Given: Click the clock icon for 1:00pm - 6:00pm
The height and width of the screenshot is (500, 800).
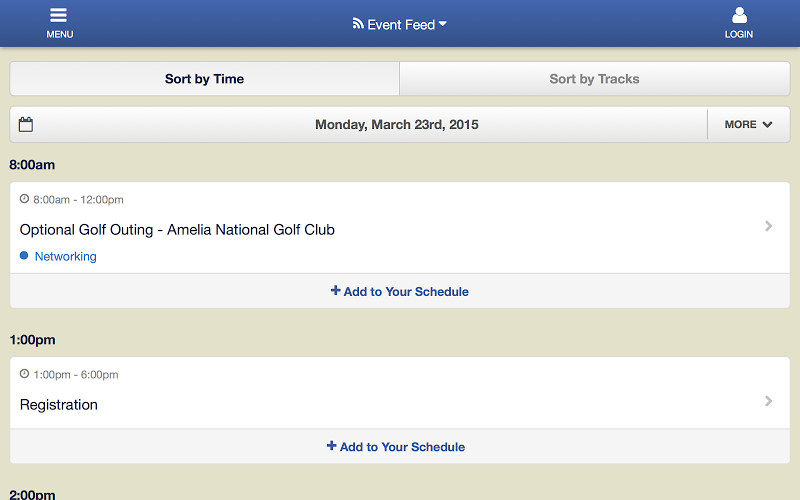Looking at the screenshot, I should [x=24, y=374].
